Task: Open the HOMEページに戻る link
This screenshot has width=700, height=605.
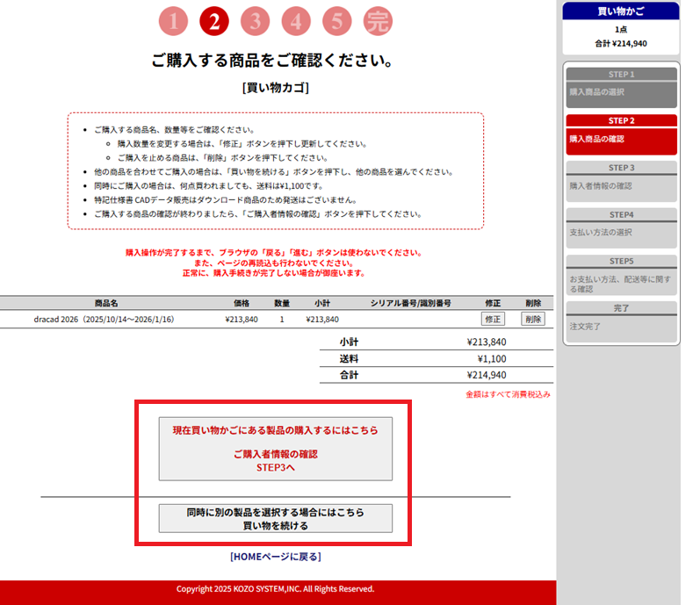Action: [275, 557]
